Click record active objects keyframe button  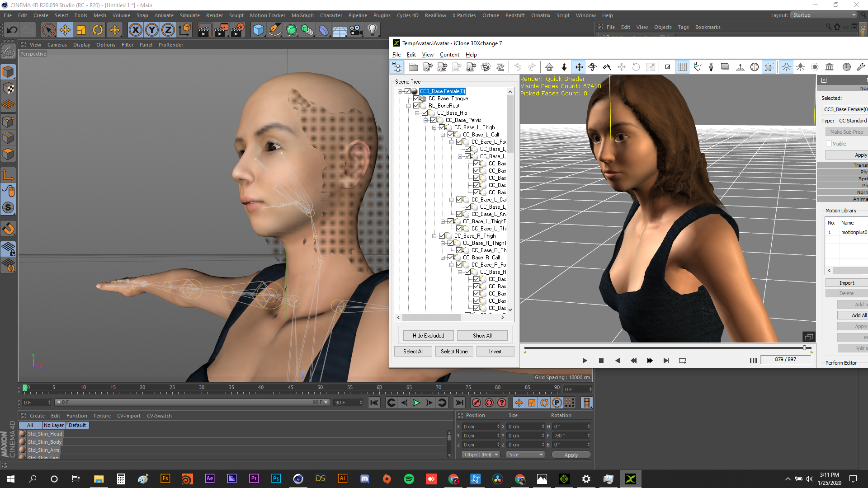(476, 403)
